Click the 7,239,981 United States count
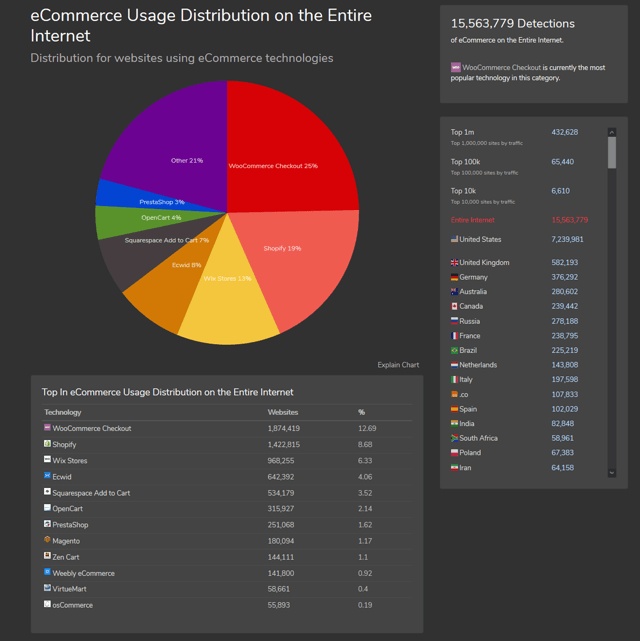Image resolution: width=640 pixels, height=641 pixels. 567,239
